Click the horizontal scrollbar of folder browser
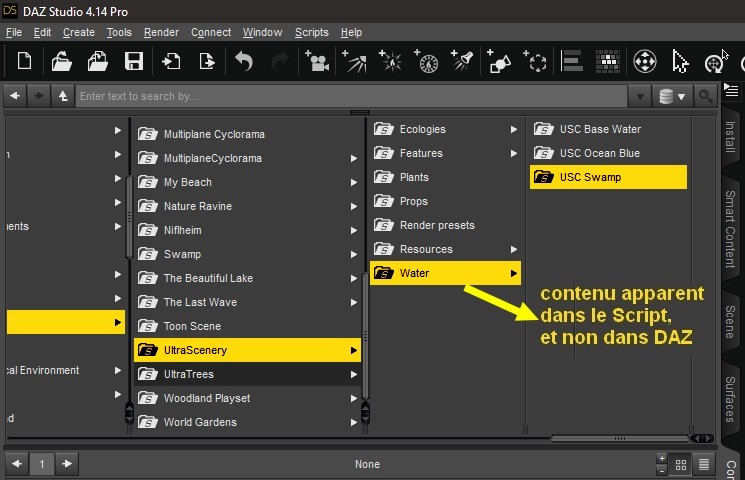Viewport: 745px width, 480px height. pos(620,438)
